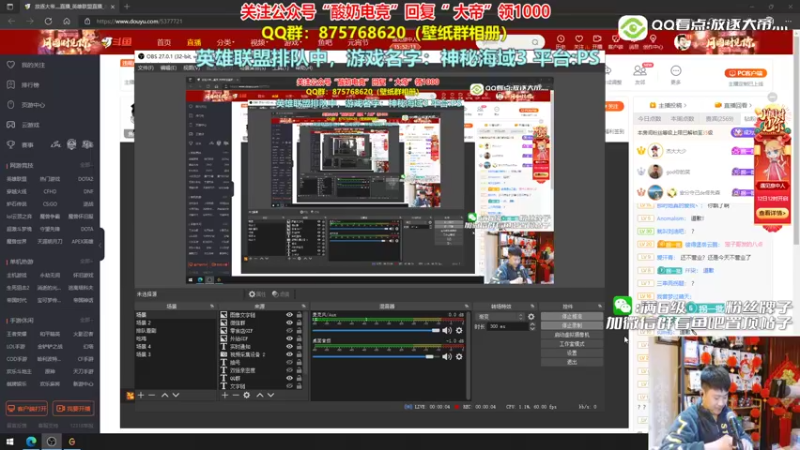The width and height of the screenshot is (800, 450).
Task: Toggle eye visibility for 图像文字组 source
Action: [289, 315]
